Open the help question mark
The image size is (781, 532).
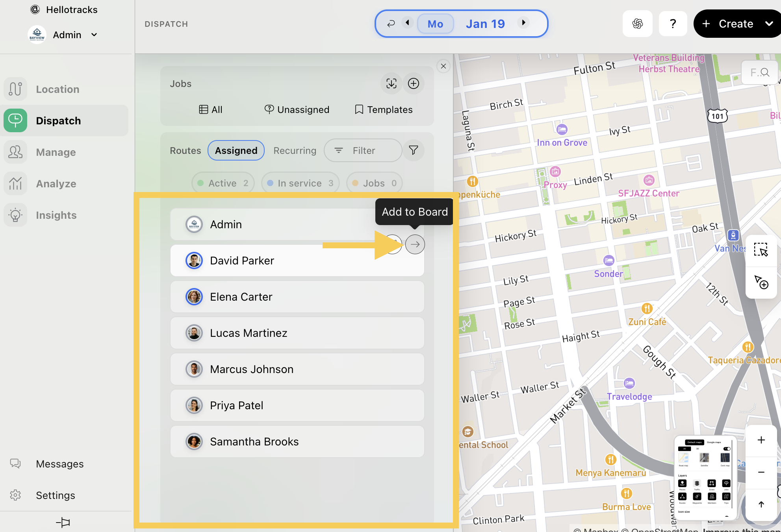(673, 24)
